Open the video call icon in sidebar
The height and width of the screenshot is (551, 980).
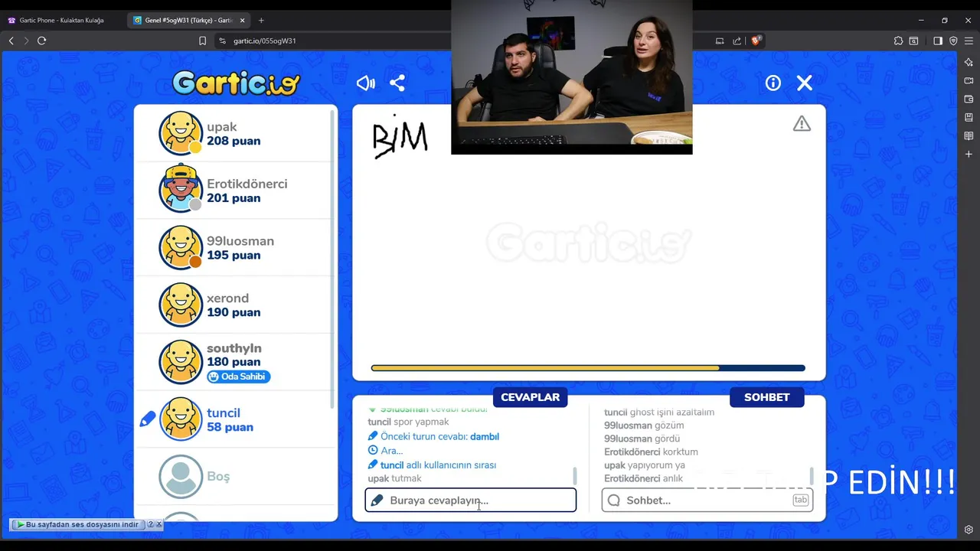pos(969,80)
